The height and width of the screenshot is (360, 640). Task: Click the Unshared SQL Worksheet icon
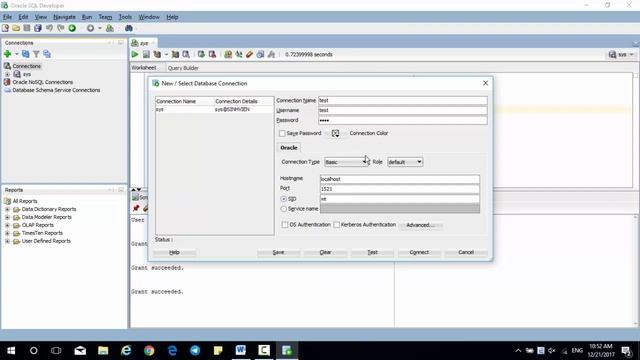coord(228,54)
